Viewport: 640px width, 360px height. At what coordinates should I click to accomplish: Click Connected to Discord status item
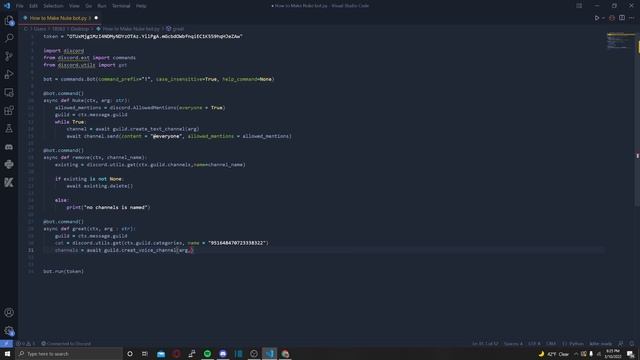click(x=66, y=344)
